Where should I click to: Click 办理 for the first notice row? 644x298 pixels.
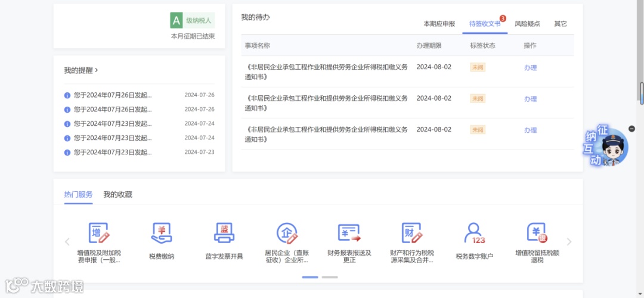pos(530,68)
